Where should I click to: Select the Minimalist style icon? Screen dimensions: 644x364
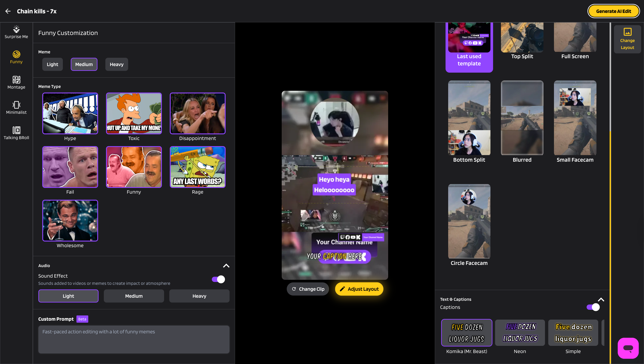pyautogui.click(x=16, y=105)
